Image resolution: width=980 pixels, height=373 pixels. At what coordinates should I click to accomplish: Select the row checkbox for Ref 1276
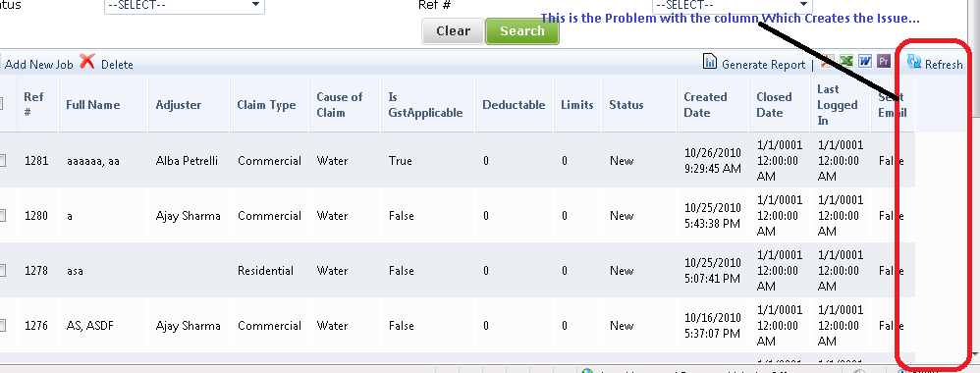tap(2, 326)
